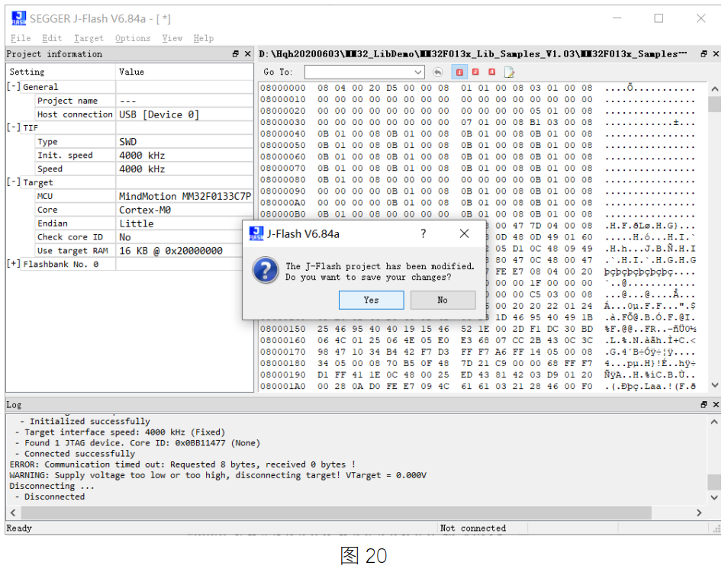Click the Setting column header
The width and height of the screenshot is (728, 572).
pos(61,72)
